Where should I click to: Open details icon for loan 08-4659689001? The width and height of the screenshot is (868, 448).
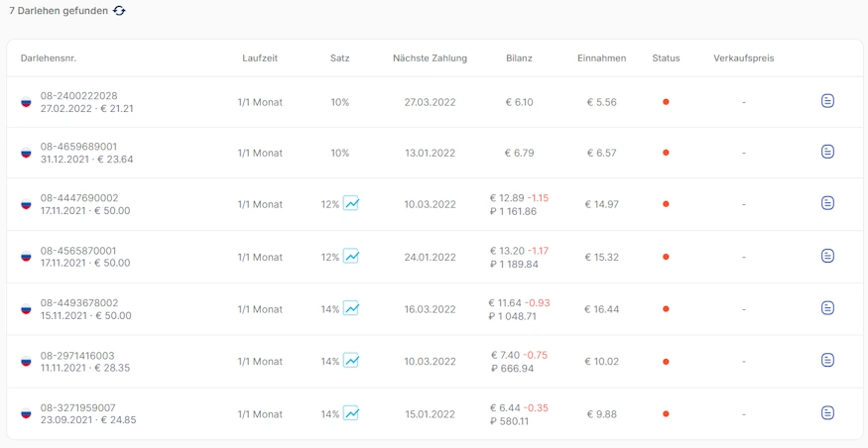[x=827, y=152]
